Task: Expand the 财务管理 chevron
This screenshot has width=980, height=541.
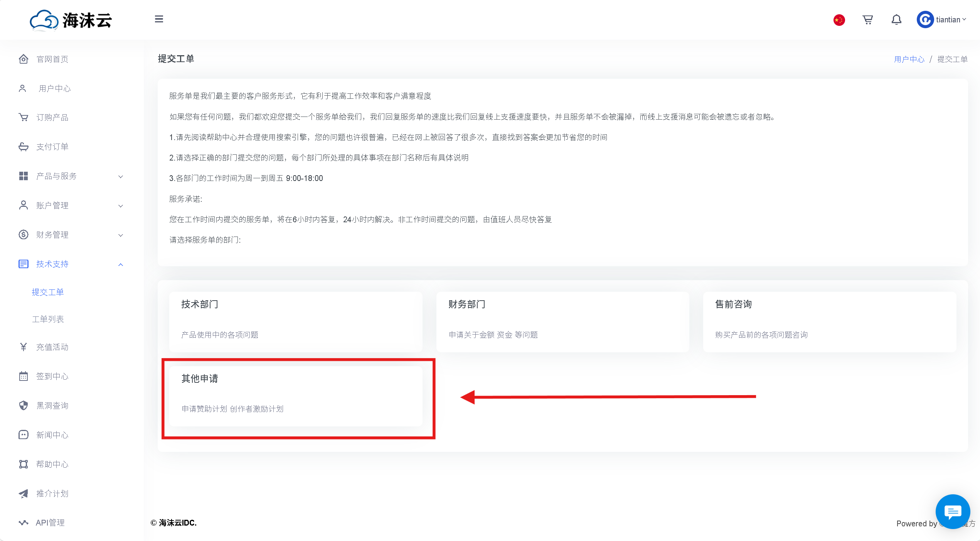Action: click(121, 235)
